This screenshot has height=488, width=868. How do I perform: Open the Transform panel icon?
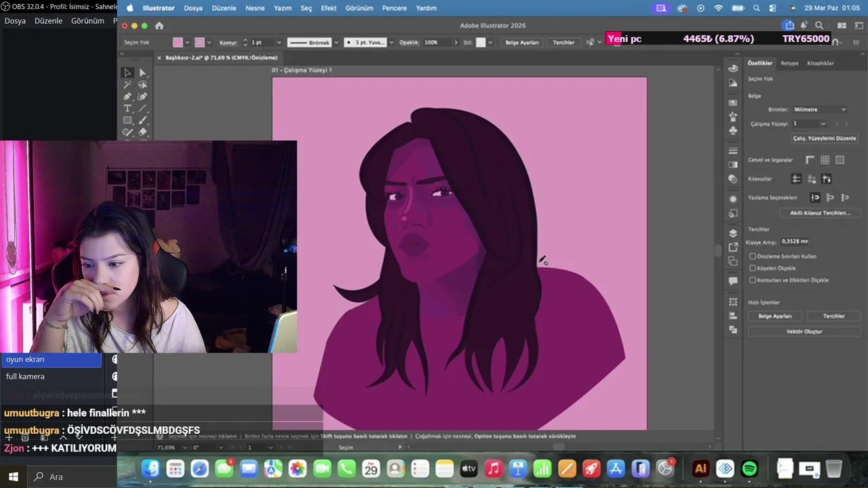[733, 302]
